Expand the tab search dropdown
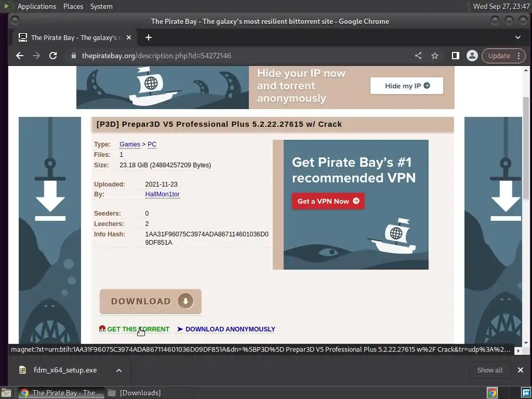The width and height of the screenshot is (532, 399). click(518, 37)
